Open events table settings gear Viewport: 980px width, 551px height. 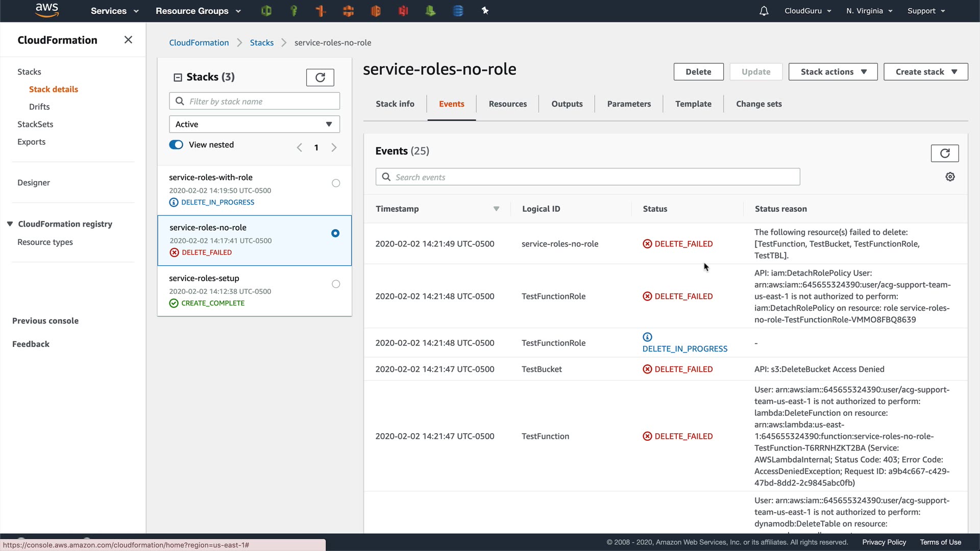coord(950,177)
